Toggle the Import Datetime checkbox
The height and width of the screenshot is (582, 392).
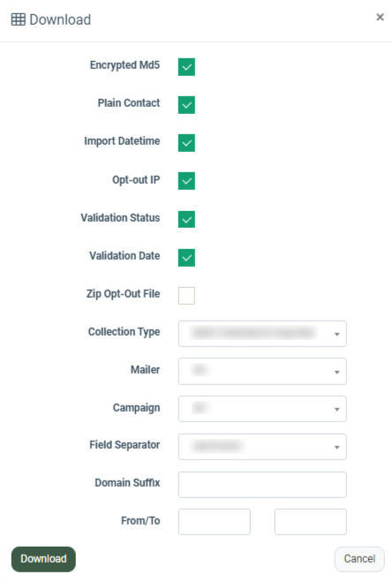(186, 143)
